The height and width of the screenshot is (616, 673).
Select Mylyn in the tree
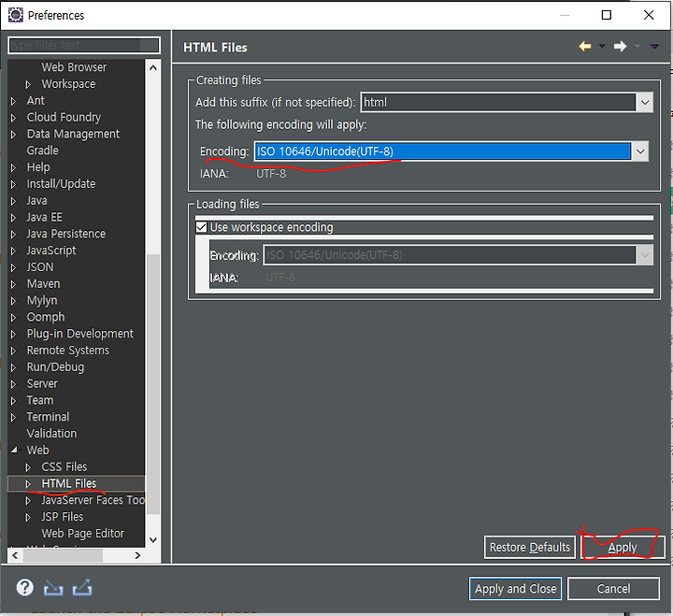42,300
